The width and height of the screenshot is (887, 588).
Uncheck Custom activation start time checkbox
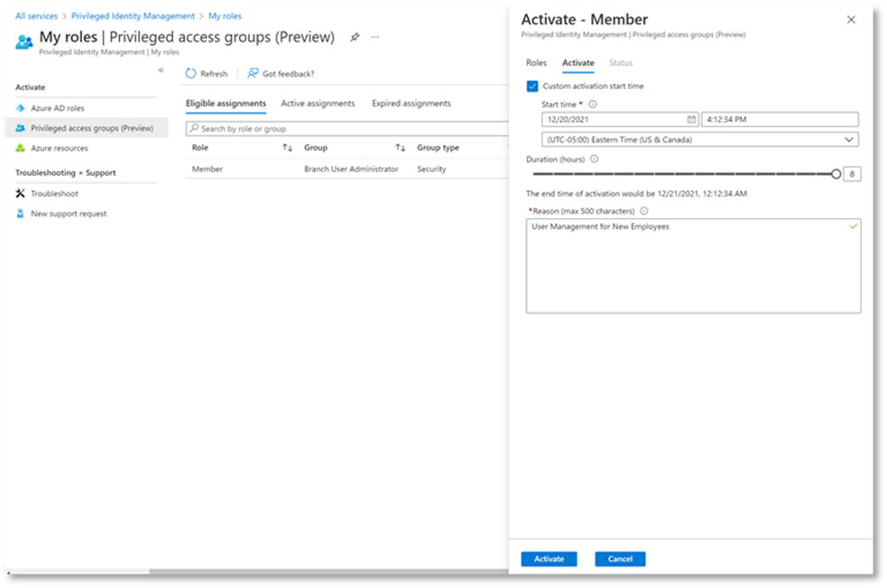click(532, 87)
